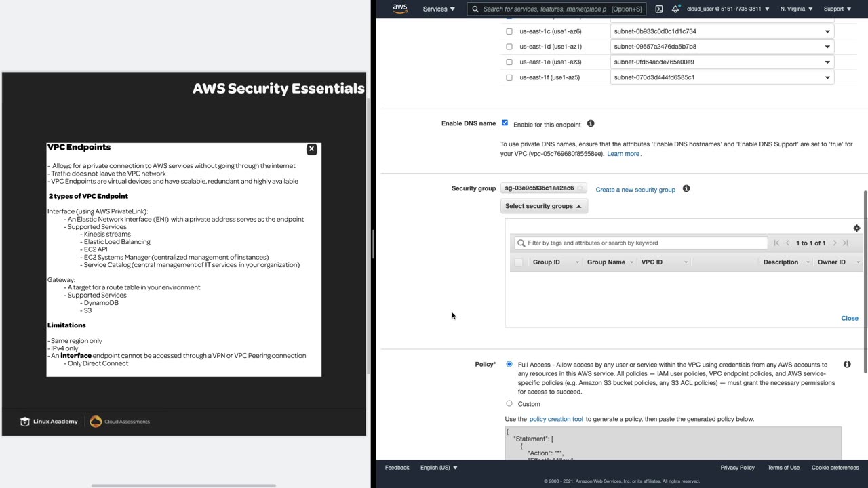Click Create a new security group link
The height and width of the screenshot is (488, 868).
[x=635, y=190]
